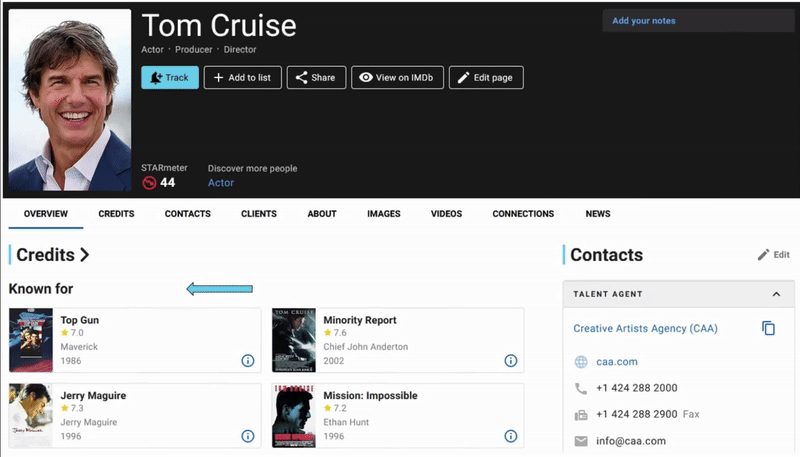Open Minority Report poster thumbnail

pos(294,340)
